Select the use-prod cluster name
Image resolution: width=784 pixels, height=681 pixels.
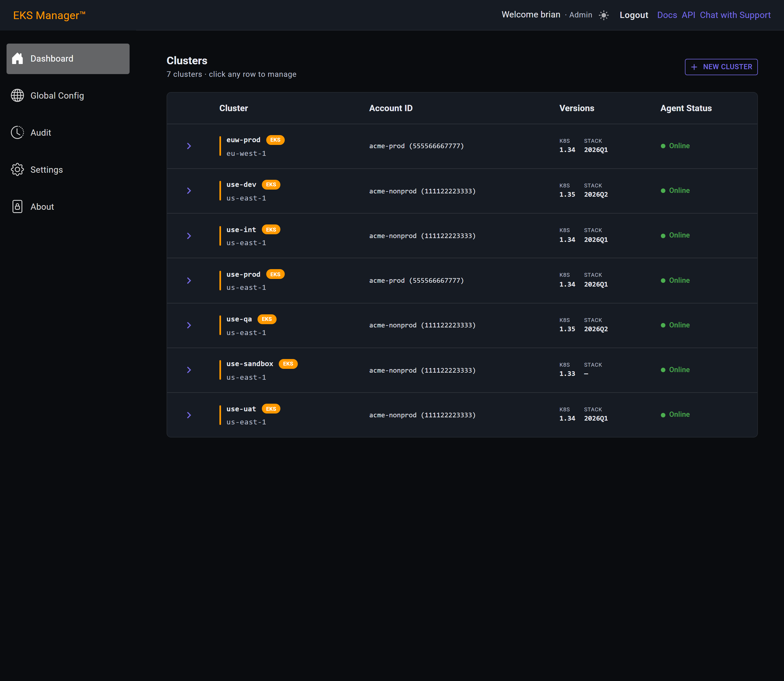point(243,274)
